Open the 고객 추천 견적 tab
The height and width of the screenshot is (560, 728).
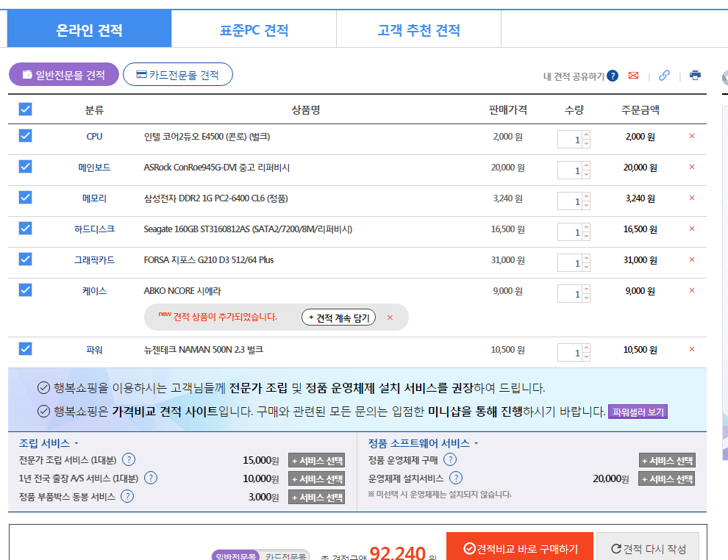point(418,30)
